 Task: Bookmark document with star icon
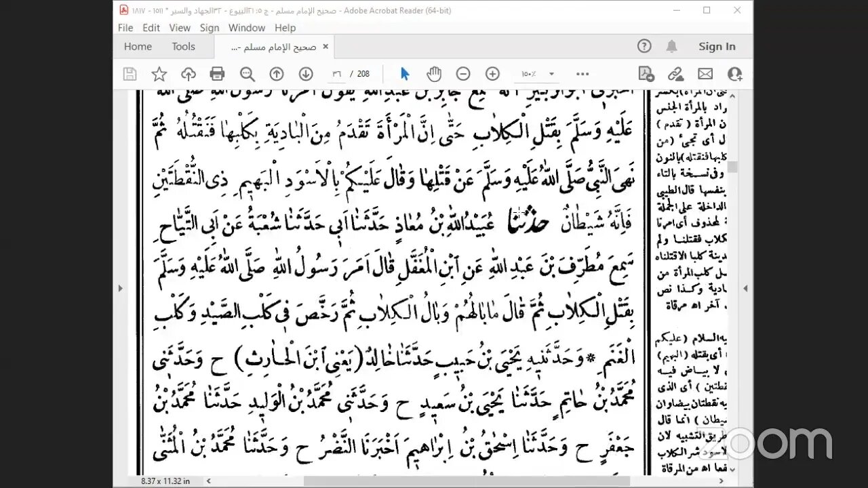pos(159,74)
